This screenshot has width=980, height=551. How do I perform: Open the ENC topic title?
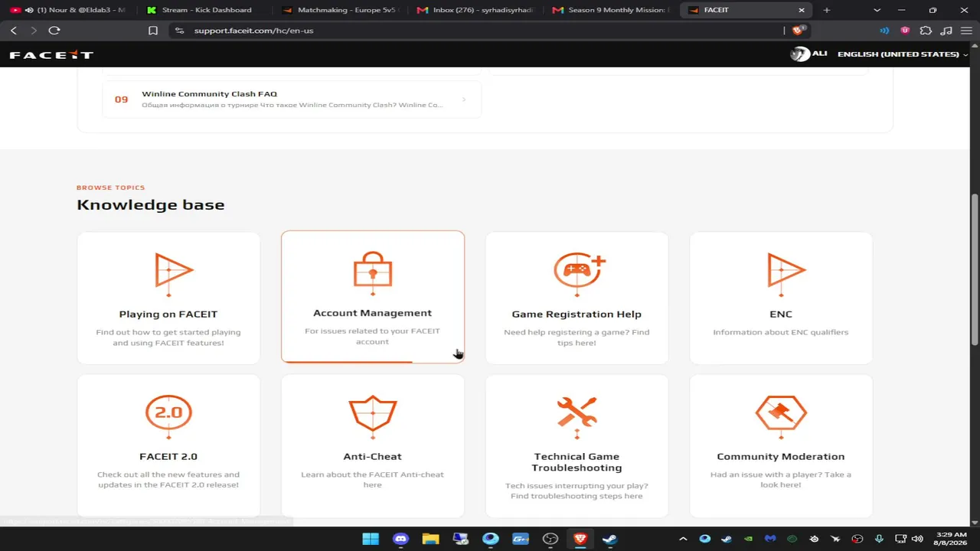(x=781, y=314)
